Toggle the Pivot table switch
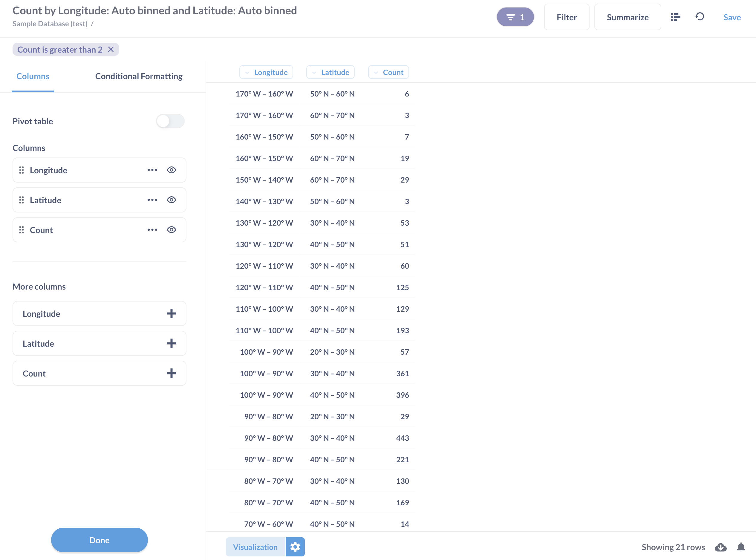The height and width of the screenshot is (560, 756). 170,121
